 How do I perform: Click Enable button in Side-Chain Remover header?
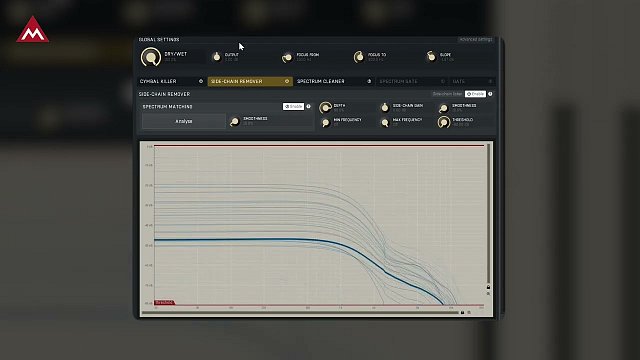pyautogui.click(x=476, y=94)
